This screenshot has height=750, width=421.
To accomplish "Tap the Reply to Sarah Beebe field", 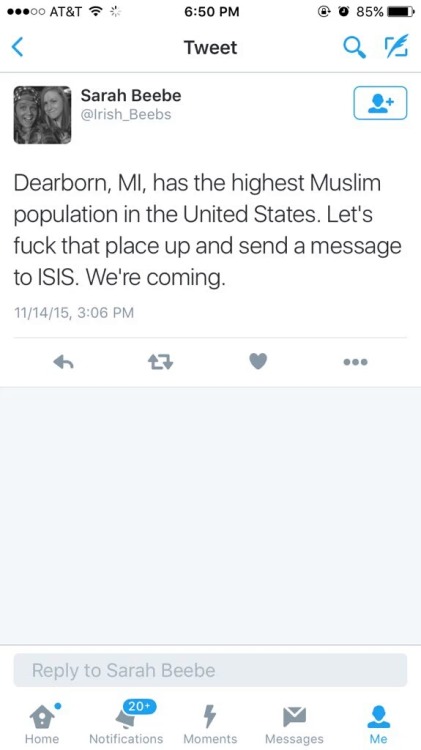I will click(x=210, y=670).
